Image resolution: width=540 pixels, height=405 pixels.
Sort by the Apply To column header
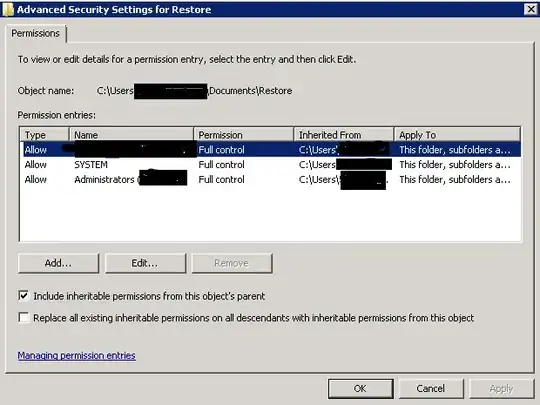click(457, 135)
